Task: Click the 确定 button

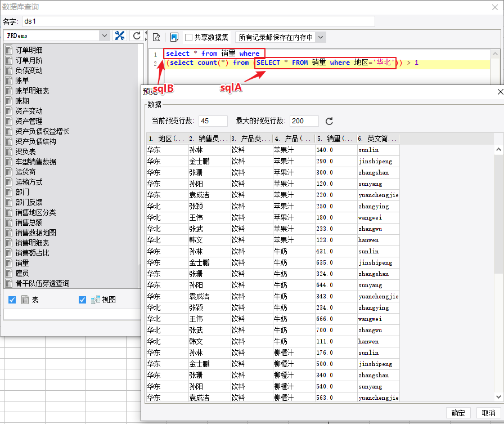Action: pyautogui.click(x=458, y=413)
